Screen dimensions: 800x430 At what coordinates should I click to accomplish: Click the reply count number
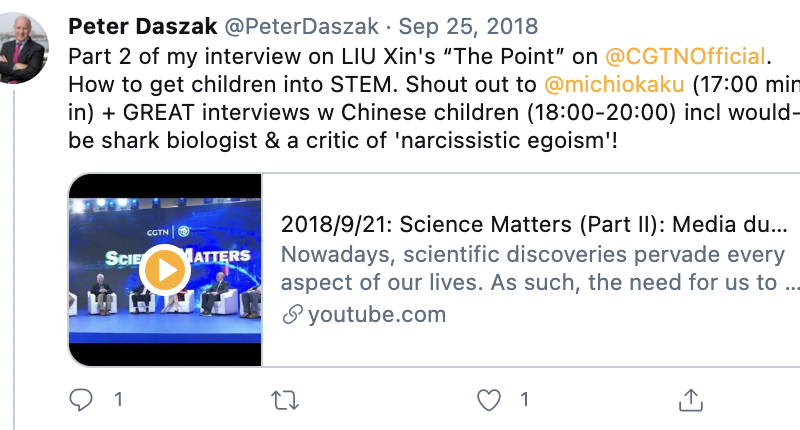(118, 400)
